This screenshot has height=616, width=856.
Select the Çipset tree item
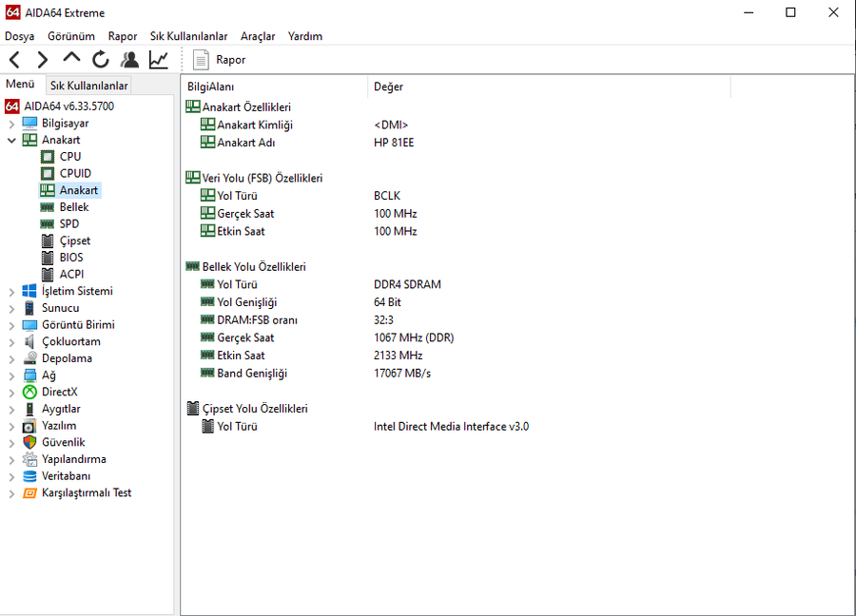75,241
